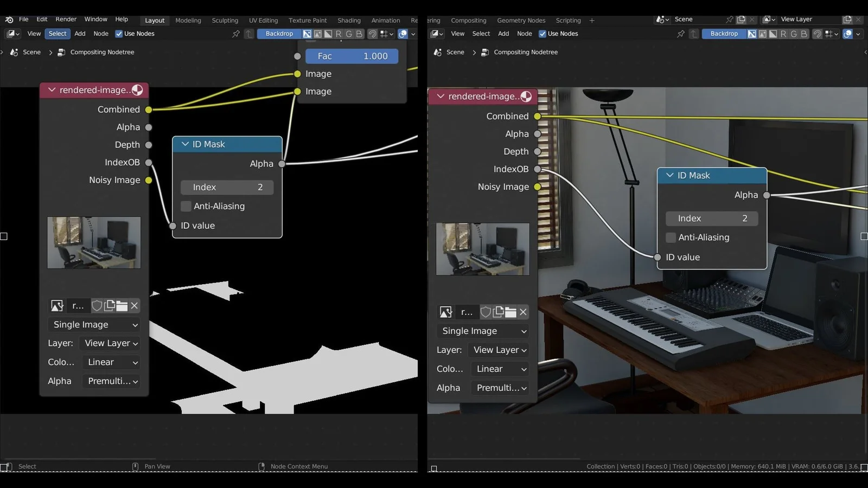Switch to the Geometry Nodes workspace tab

point(521,21)
